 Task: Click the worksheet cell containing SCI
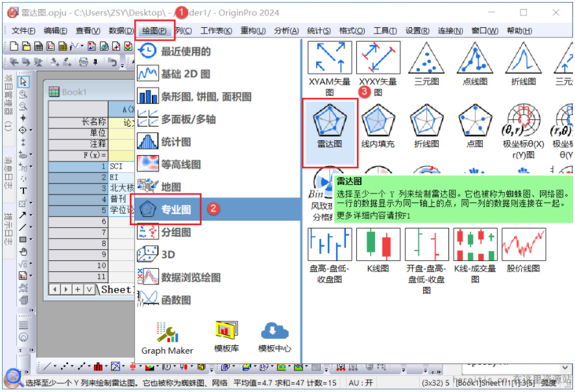tap(121, 167)
